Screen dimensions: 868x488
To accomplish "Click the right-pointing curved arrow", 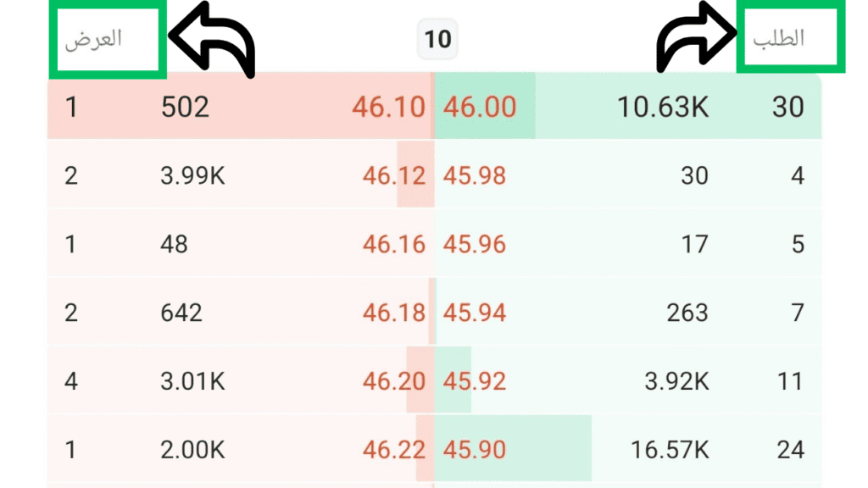I will [697, 36].
